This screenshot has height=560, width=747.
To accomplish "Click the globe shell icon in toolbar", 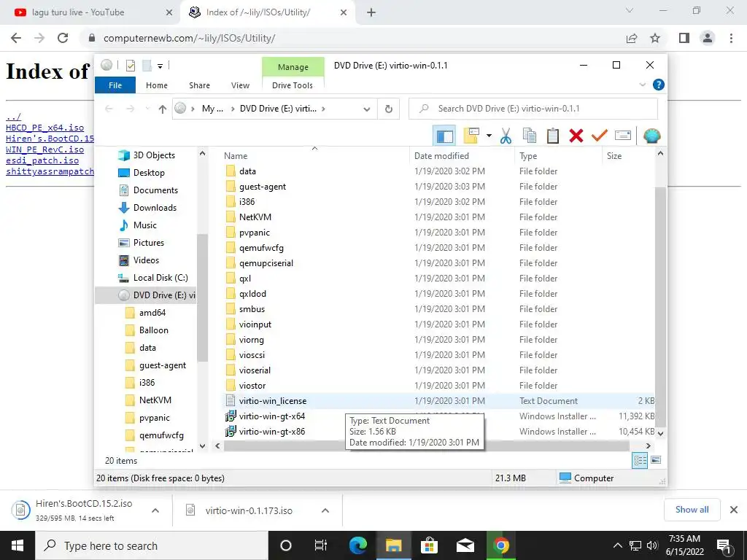I will pyautogui.click(x=651, y=136).
